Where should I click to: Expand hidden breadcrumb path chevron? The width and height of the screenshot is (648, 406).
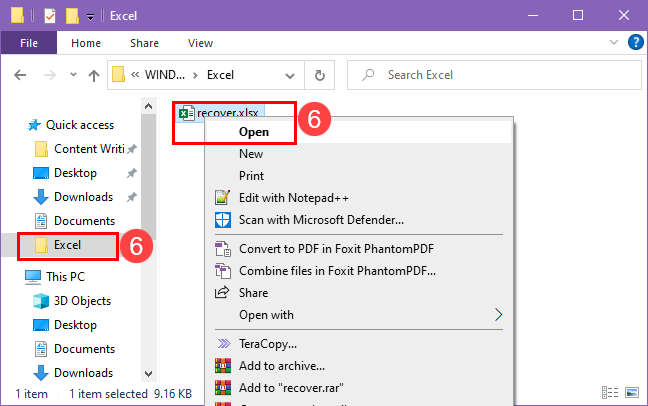[135, 74]
